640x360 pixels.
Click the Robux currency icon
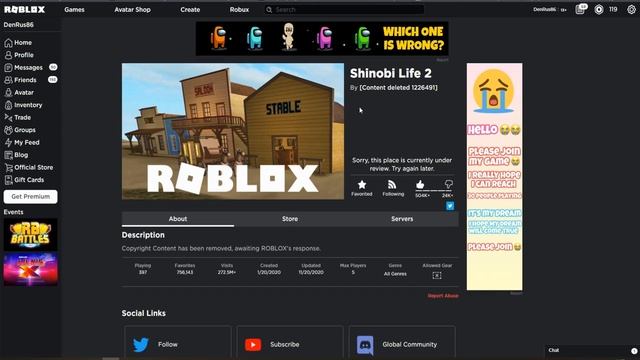click(598, 9)
